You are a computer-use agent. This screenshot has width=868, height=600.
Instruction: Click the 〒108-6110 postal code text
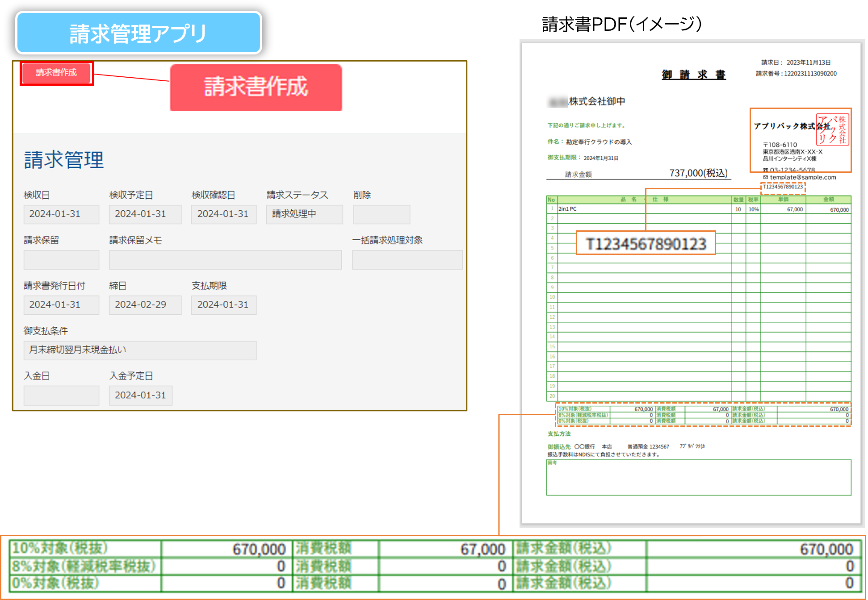coord(780,145)
